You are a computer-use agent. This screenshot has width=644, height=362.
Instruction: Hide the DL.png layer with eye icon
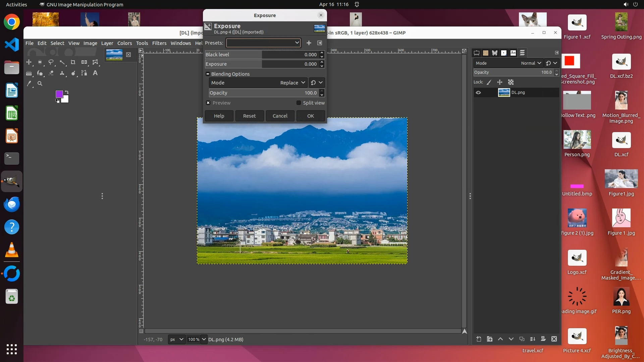[478, 93]
